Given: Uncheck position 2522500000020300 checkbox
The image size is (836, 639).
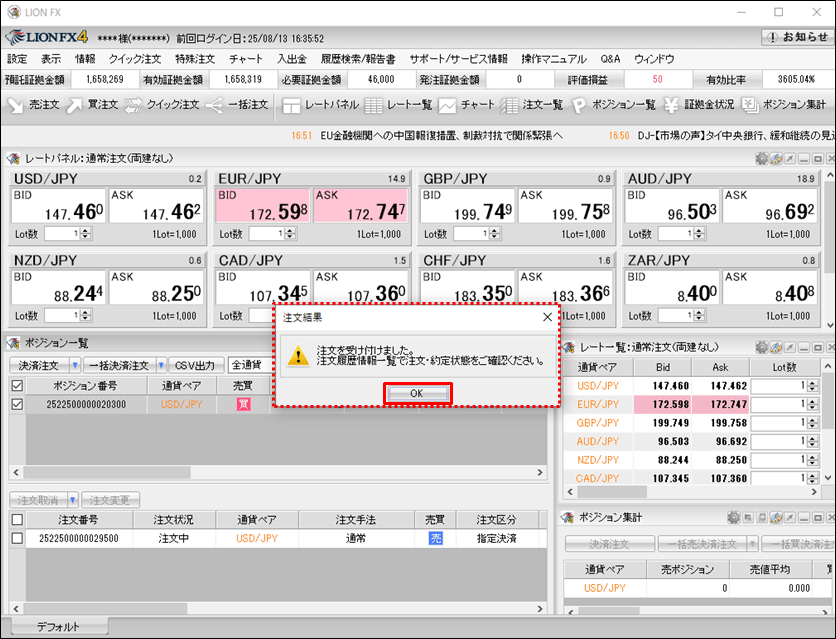Looking at the screenshot, I should (x=16, y=404).
